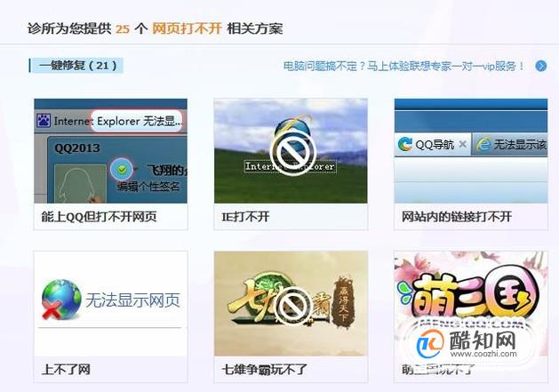Open the 网站内的链接打不开 thumbnail
The width and height of the screenshot is (559, 392).
click(471, 151)
